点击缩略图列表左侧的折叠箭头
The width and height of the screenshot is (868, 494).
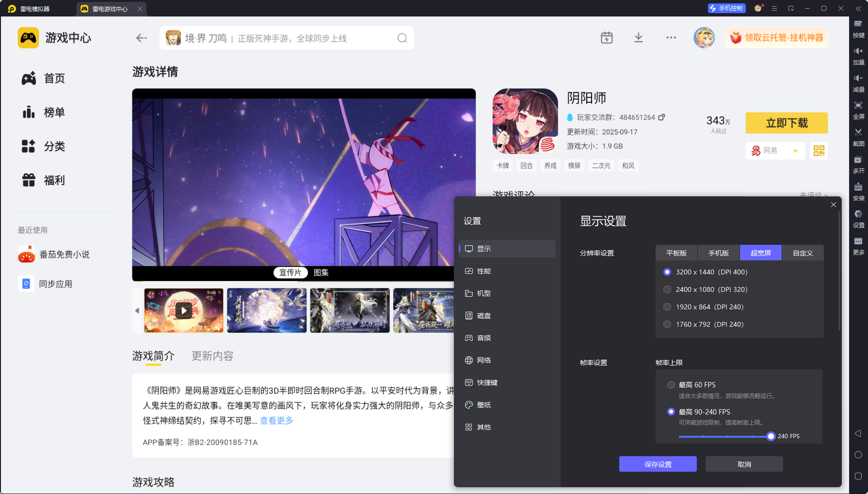tap(137, 311)
